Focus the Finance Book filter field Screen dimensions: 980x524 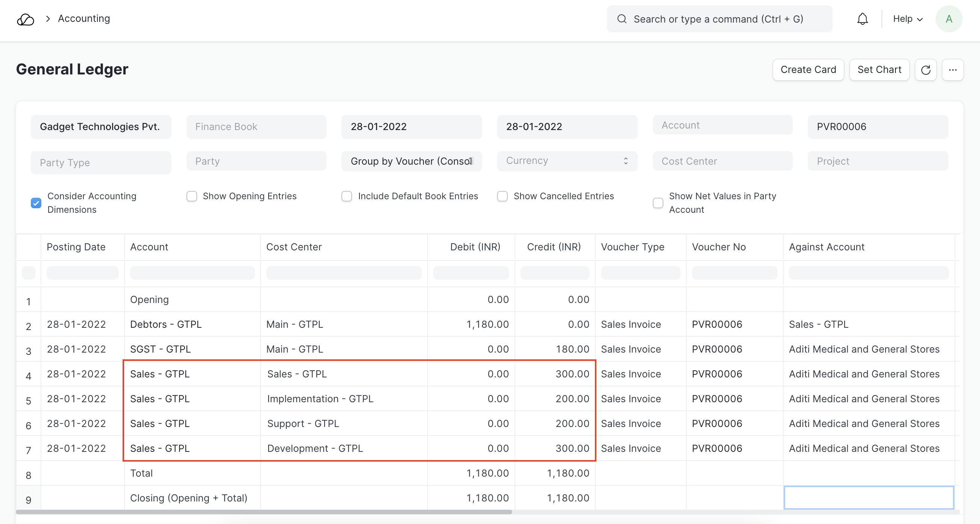pyautogui.click(x=256, y=127)
